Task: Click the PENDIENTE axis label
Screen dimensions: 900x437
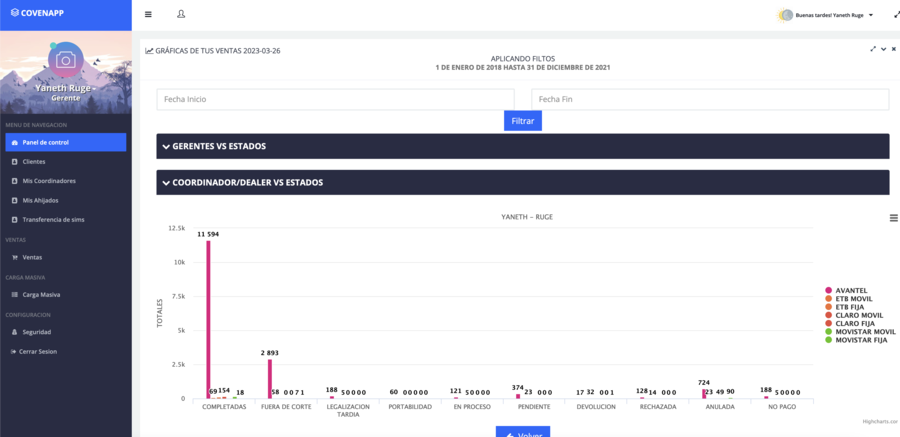Action: point(533,407)
